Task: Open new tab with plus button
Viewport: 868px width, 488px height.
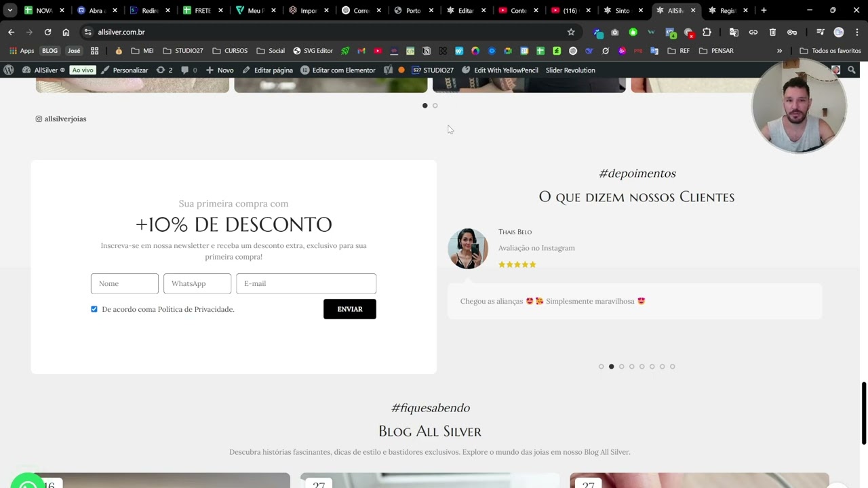Action: point(764,10)
